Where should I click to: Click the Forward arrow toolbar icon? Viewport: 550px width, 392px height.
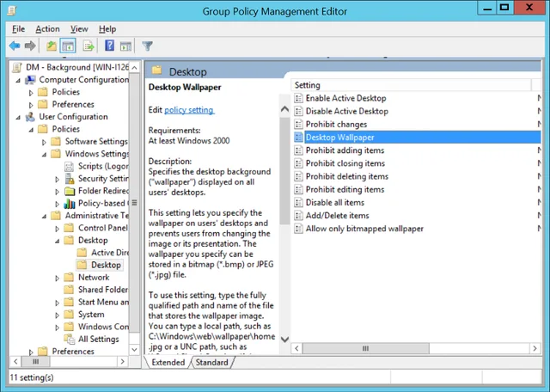[30, 46]
